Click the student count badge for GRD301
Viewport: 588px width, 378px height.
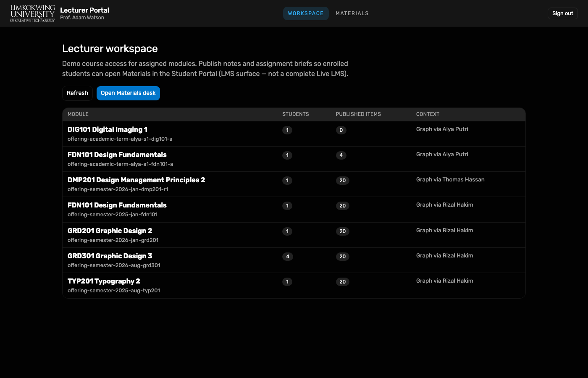point(288,257)
